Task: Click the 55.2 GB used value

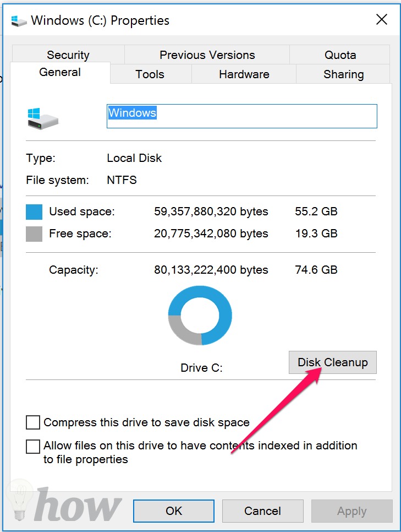Action: 316,211
